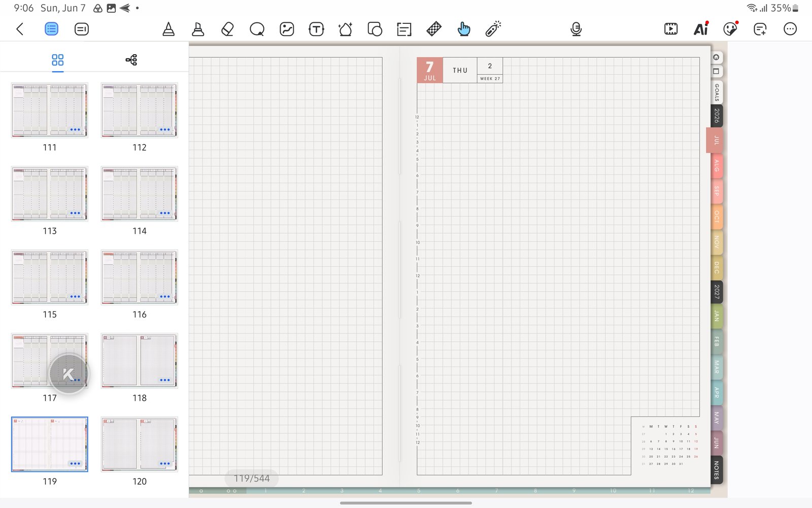Open the more options menu

[790, 29]
